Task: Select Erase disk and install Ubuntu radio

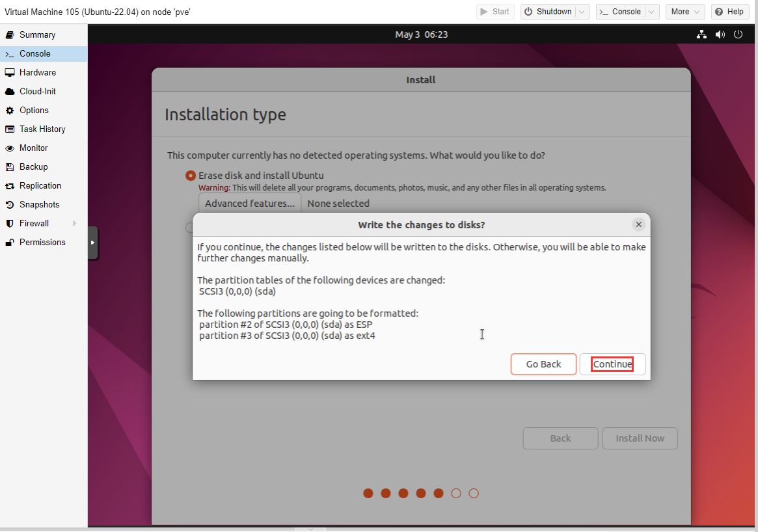Action: (191, 176)
